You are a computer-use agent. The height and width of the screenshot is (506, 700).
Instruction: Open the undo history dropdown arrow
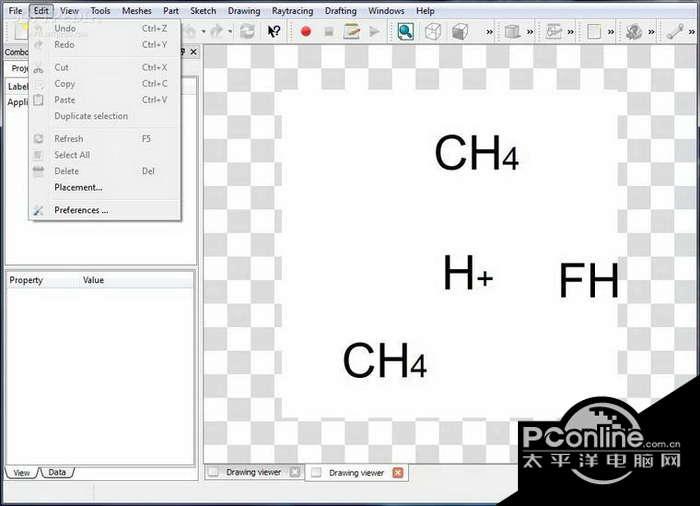204,32
